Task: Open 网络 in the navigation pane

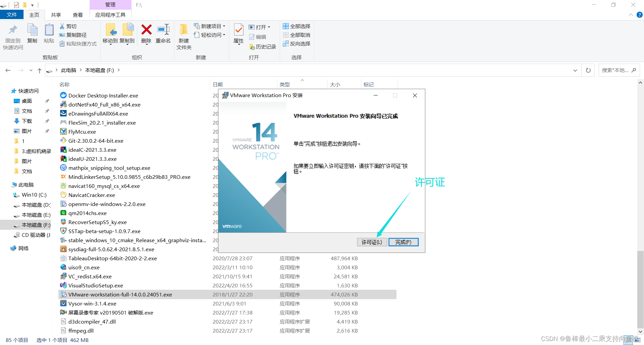Action: 23,248
